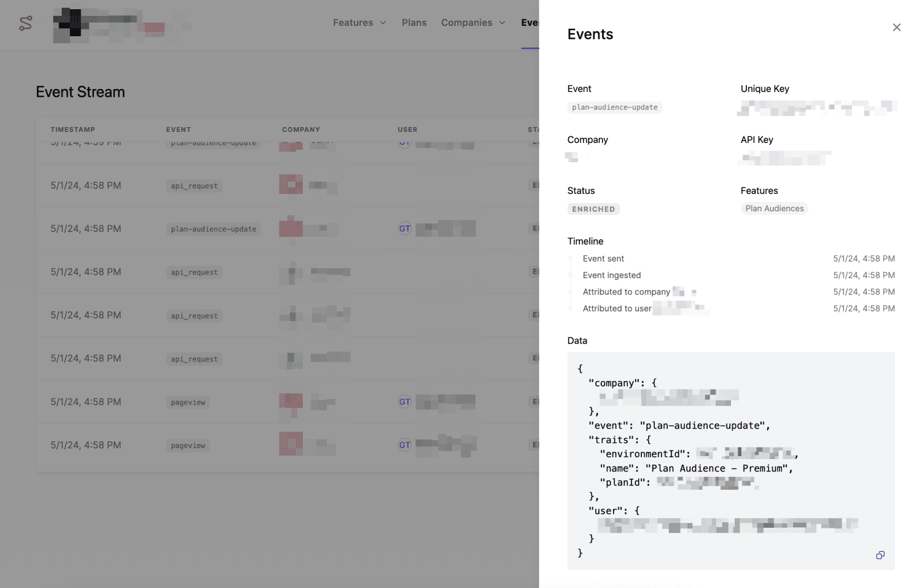Select the last pageview event badge
Viewport: 914px width, 588px height.
tap(188, 446)
